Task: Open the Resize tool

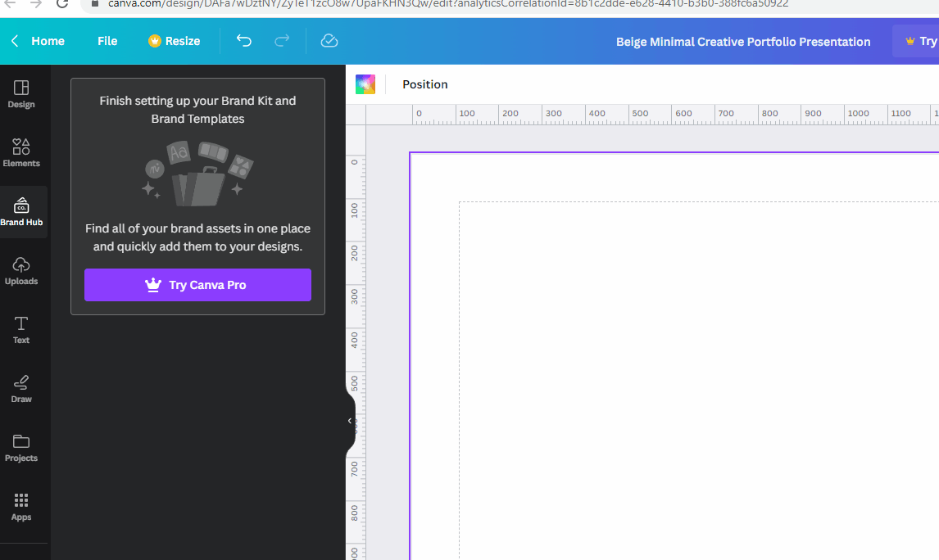Action: [x=174, y=40]
